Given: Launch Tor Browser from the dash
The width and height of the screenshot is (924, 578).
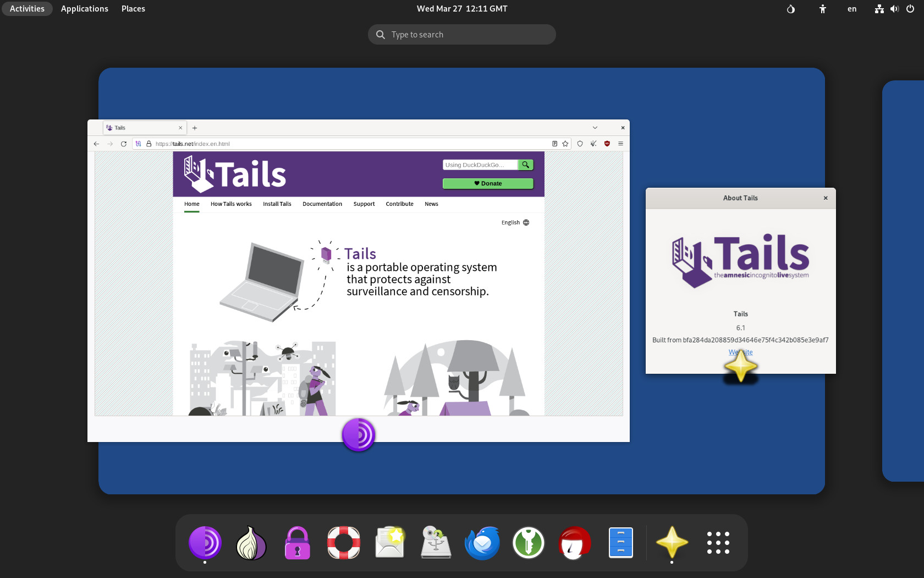Looking at the screenshot, I should tap(205, 543).
